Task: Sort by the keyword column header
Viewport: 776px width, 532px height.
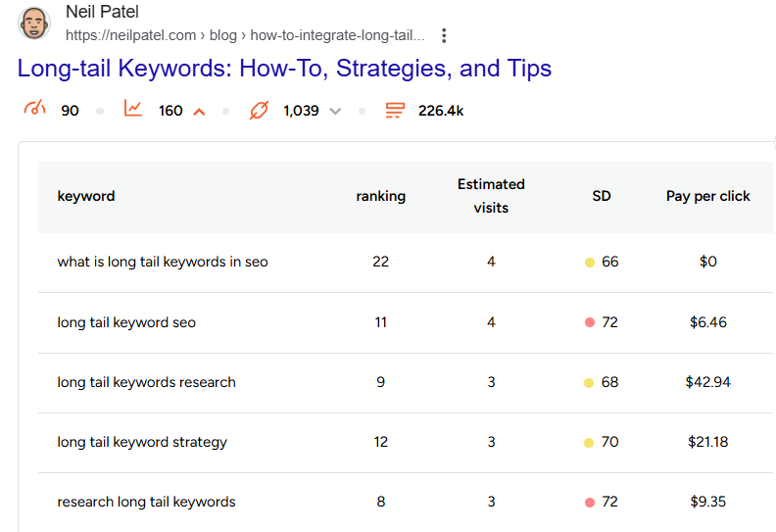Action: (86, 196)
